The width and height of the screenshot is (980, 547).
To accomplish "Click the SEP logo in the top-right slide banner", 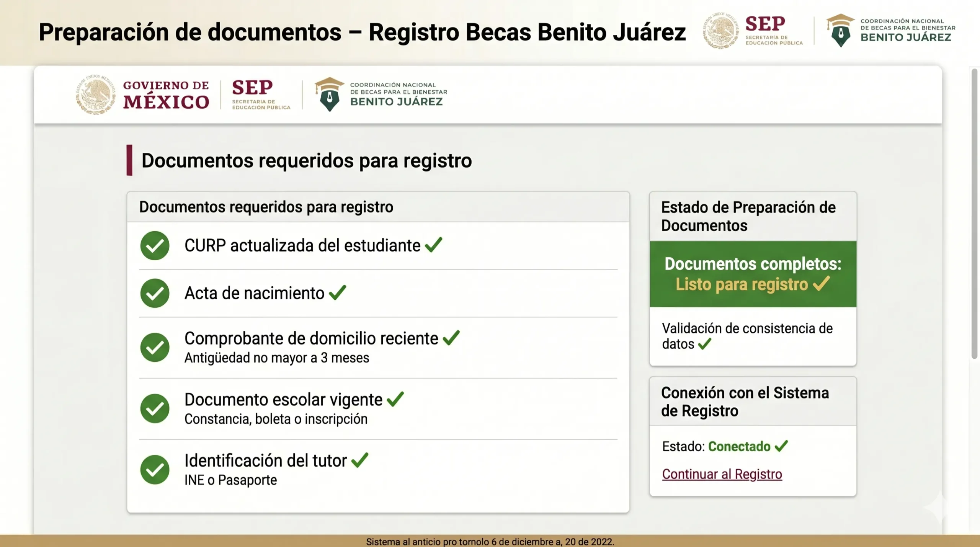I will click(x=774, y=31).
